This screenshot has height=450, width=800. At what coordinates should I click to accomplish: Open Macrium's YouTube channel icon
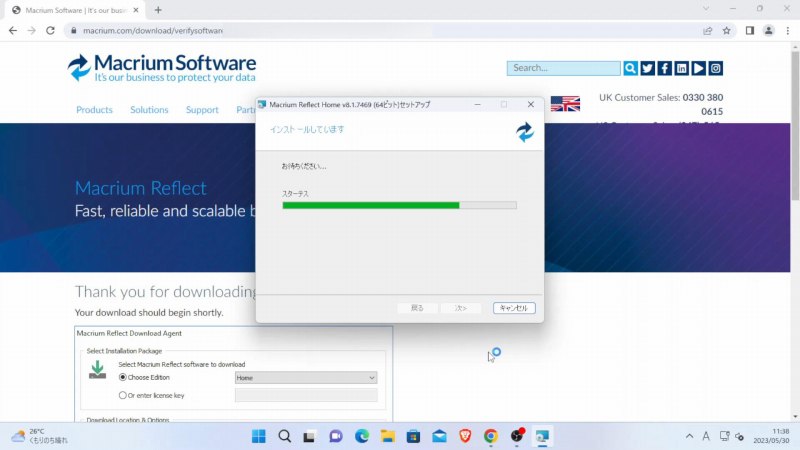(x=698, y=68)
